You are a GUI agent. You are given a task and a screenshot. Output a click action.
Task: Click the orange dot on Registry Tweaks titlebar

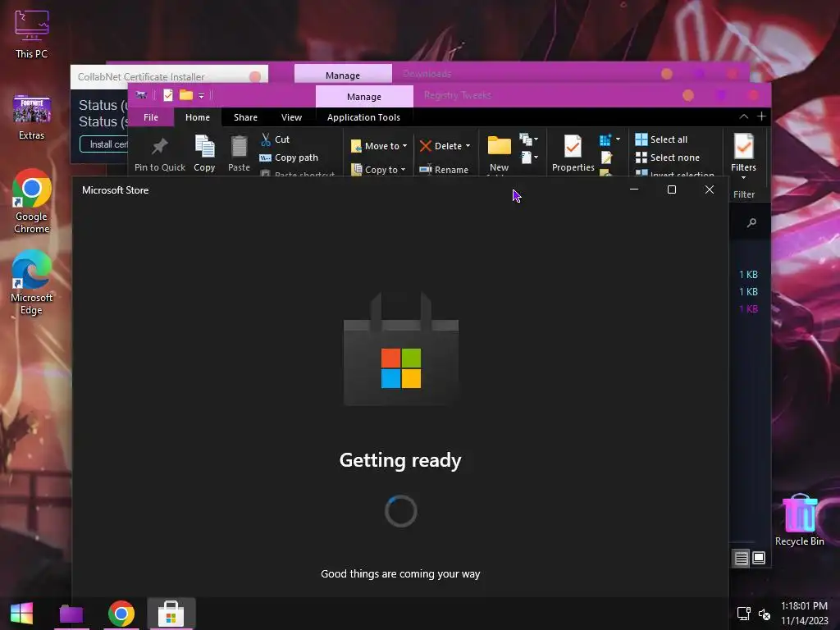(x=688, y=95)
